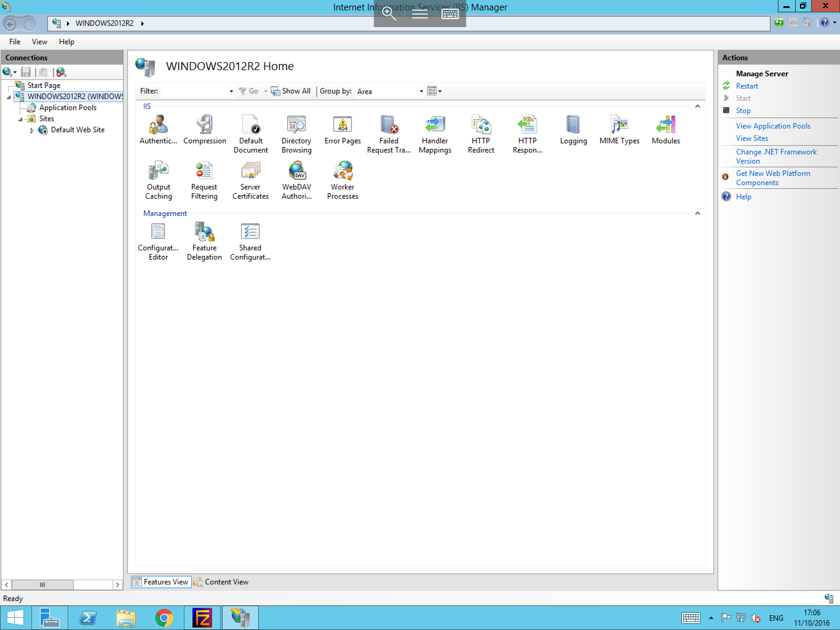Open the File menu

pyautogui.click(x=15, y=42)
